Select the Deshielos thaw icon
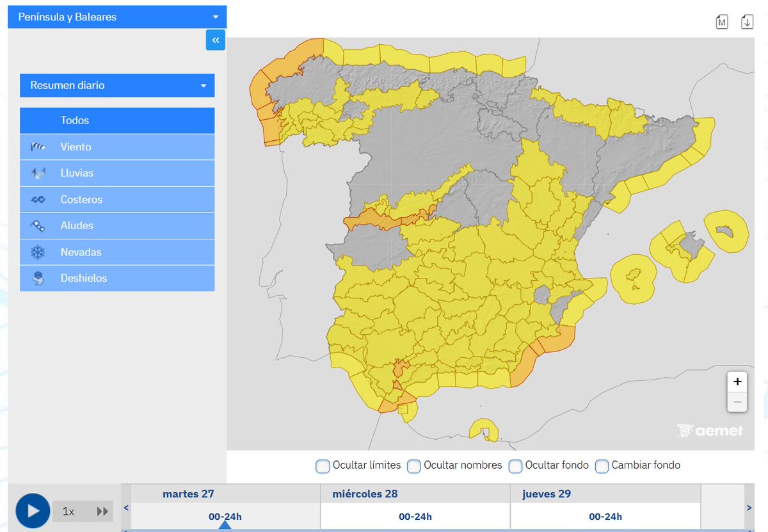This screenshot has width=768, height=532. (x=37, y=278)
